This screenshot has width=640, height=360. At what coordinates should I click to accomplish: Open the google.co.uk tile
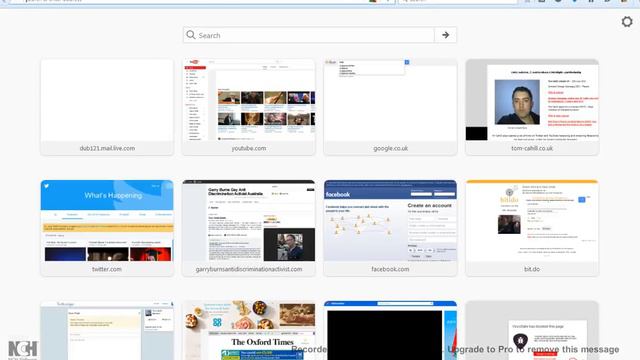pyautogui.click(x=390, y=107)
